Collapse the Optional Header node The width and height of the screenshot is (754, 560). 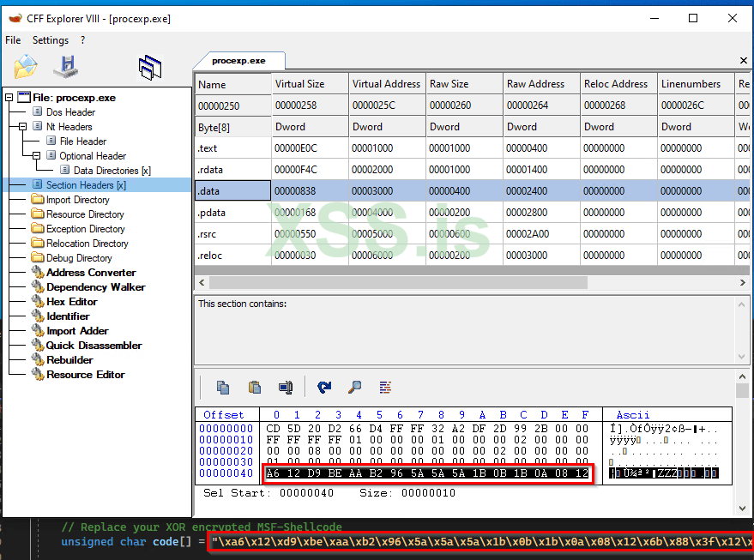tap(37, 155)
